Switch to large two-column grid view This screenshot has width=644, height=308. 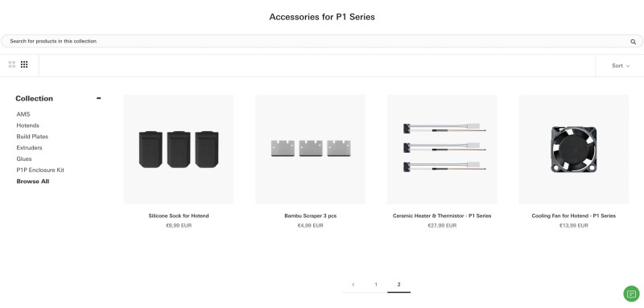point(12,64)
